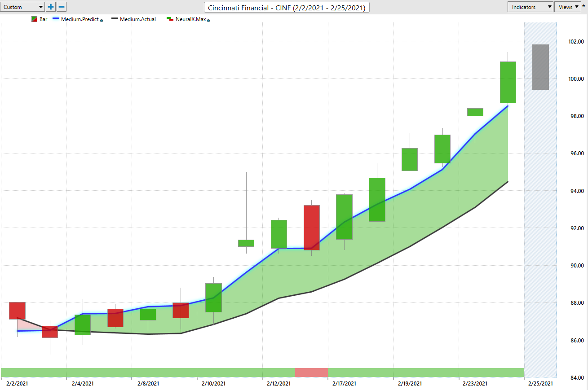The width and height of the screenshot is (588, 390).
Task: Click the green candle at 2/19/2021
Action: tap(410, 159)
